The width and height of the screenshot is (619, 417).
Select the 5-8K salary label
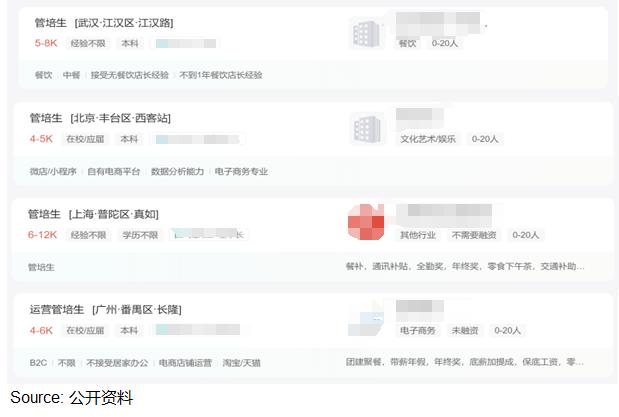(x=46, y=43)
